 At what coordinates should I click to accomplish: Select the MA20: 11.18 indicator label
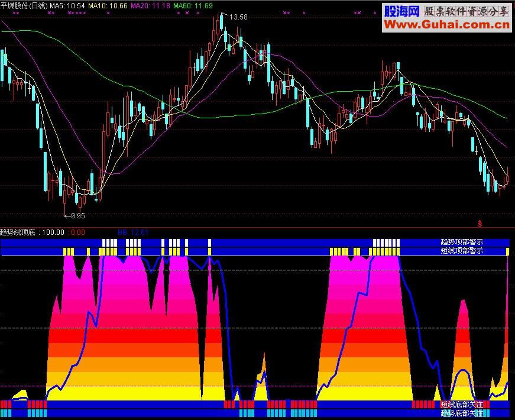point(150,5)
